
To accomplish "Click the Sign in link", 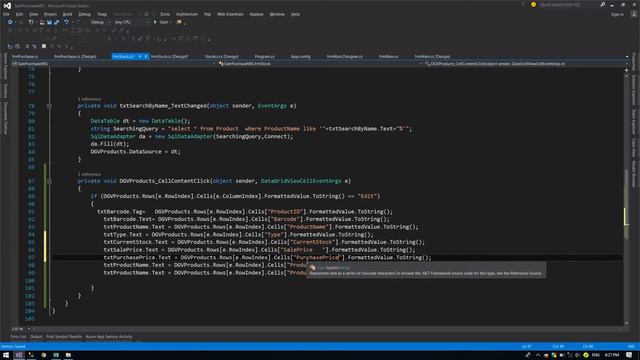I will tap(617, 14).
